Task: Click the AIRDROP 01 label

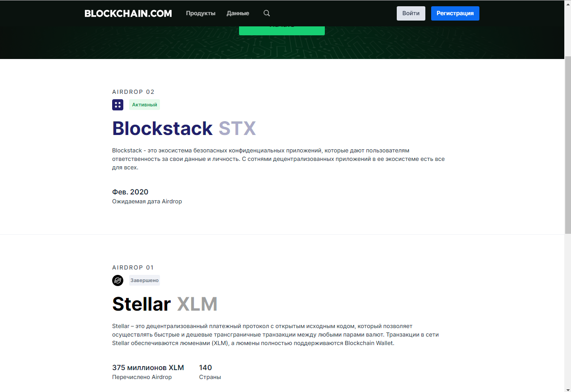Action: coord(133,268)
